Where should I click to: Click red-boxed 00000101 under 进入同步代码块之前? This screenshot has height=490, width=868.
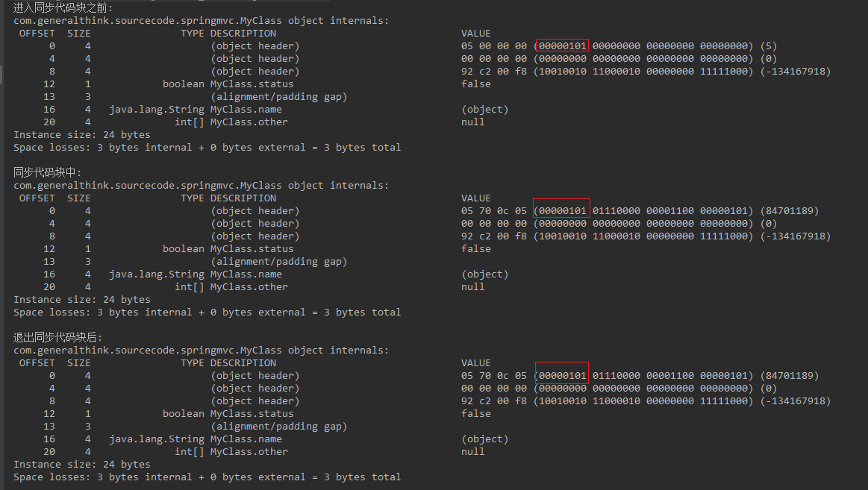pyautogui.click(x=562, y=46)
